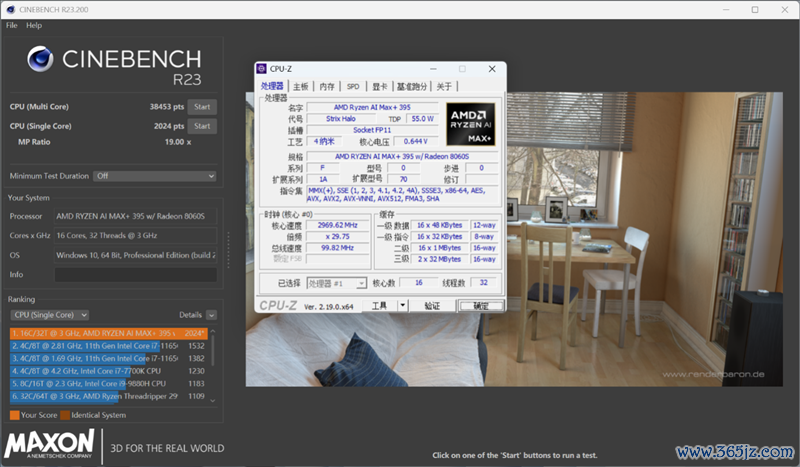Screen dimensions: 800x467
Task: Click the Cinebench R23 sphere logo
Action: coord(40,59)
